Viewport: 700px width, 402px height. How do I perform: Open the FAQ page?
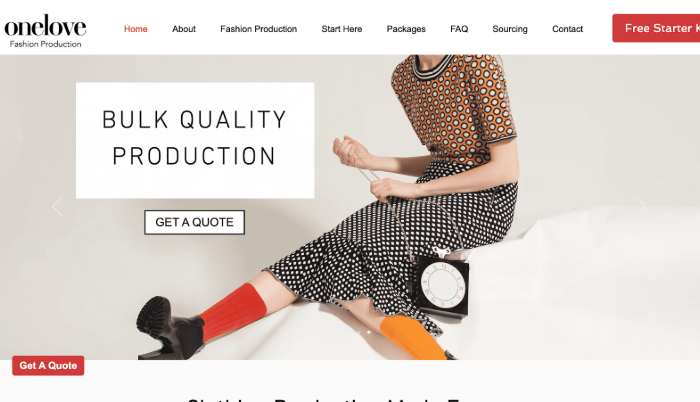click(x=459, y=29)
